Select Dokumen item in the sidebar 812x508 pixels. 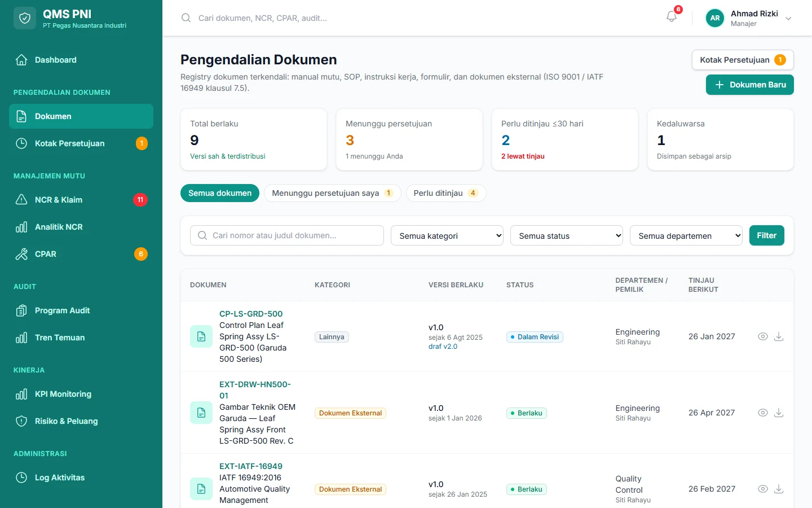coord(81,116)
